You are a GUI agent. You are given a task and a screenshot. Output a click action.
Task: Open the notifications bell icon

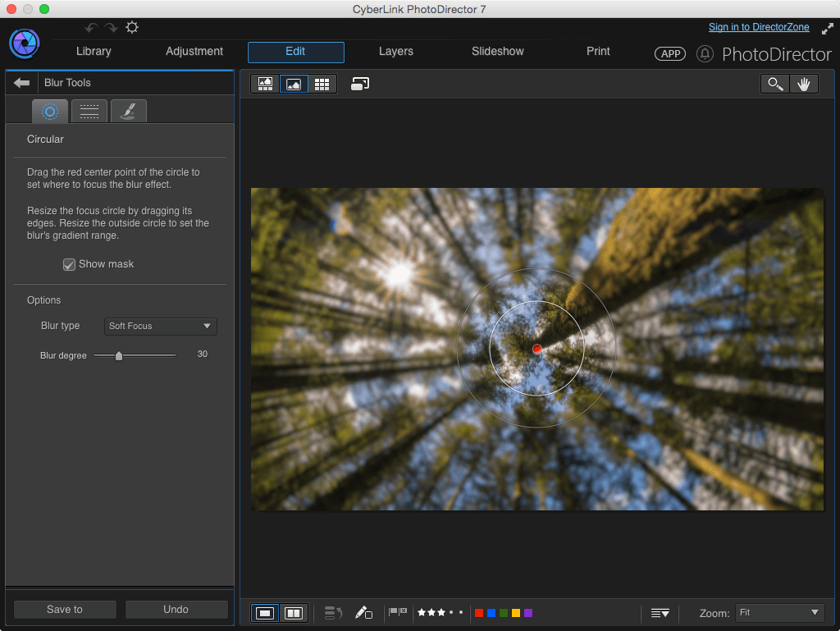tap(705, 53)
